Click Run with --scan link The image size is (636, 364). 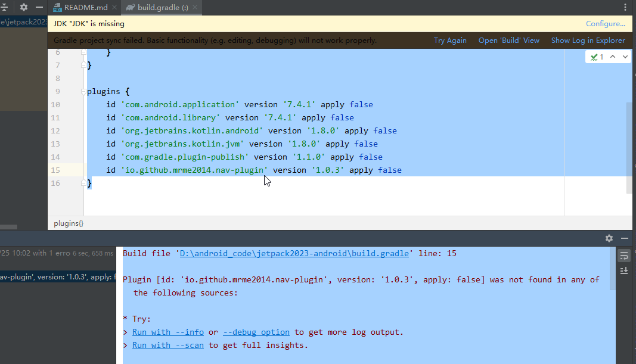pyautogui.click(x=168, y=345)
